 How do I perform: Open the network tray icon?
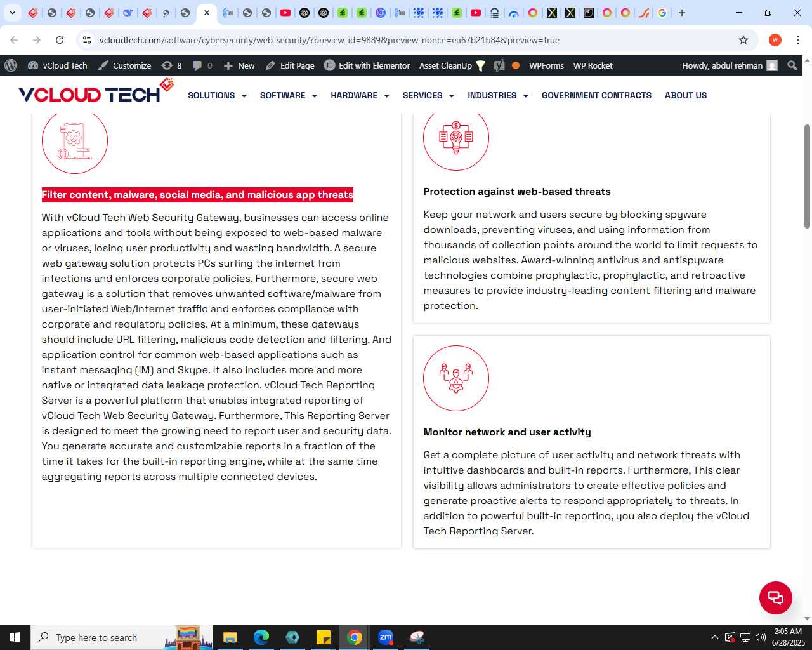click(745, 637)
